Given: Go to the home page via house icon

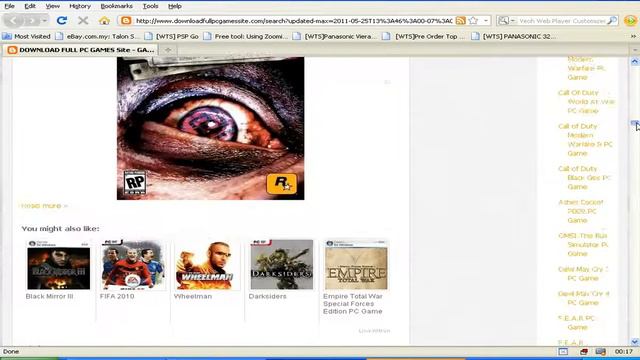Looking at the screenshot, I should click(x=104, y=20).
